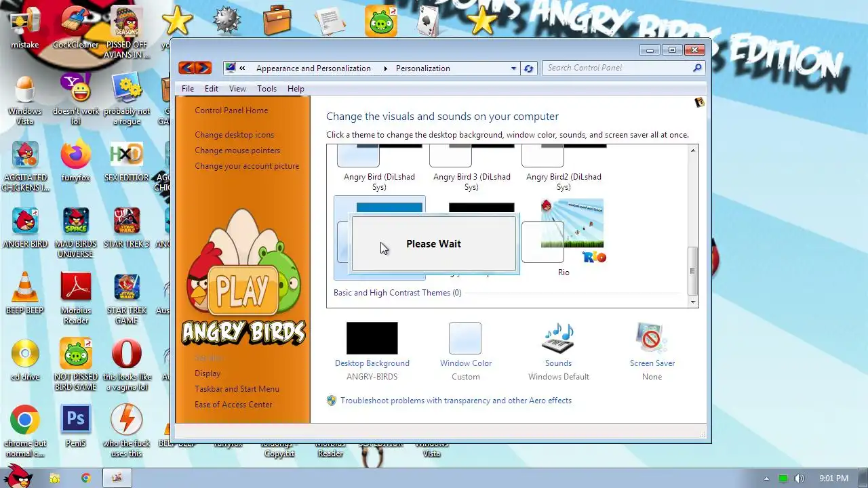
Task: Open the BEEP BEEP VLC cone icon
Action: tap(24, 294)
